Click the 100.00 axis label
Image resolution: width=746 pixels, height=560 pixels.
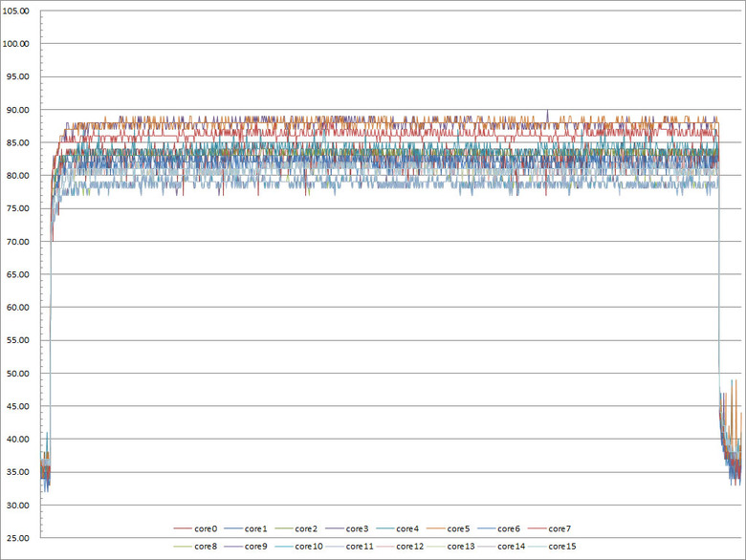15,44
